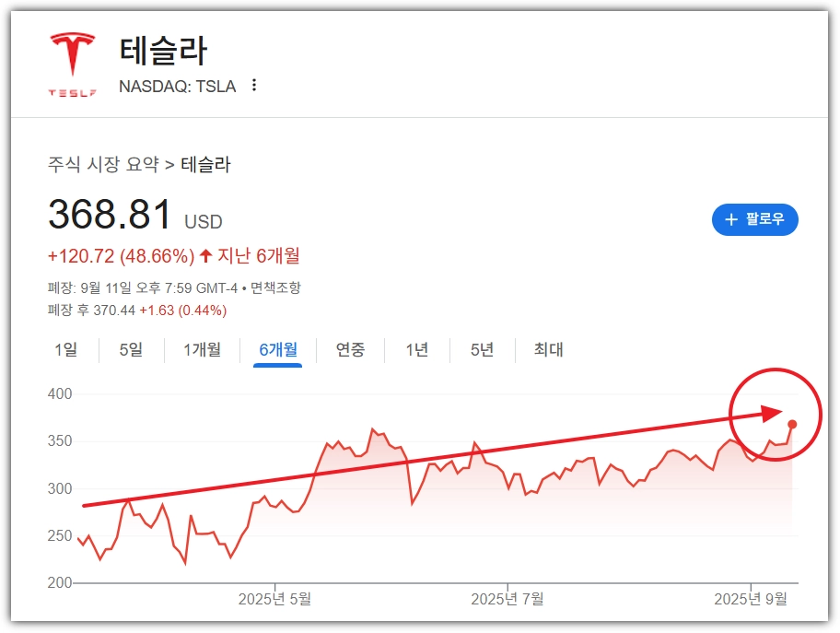Viewport: 840px width, 633px height.
Task: Click the active 6개월 tab
Action: (278, 350)
